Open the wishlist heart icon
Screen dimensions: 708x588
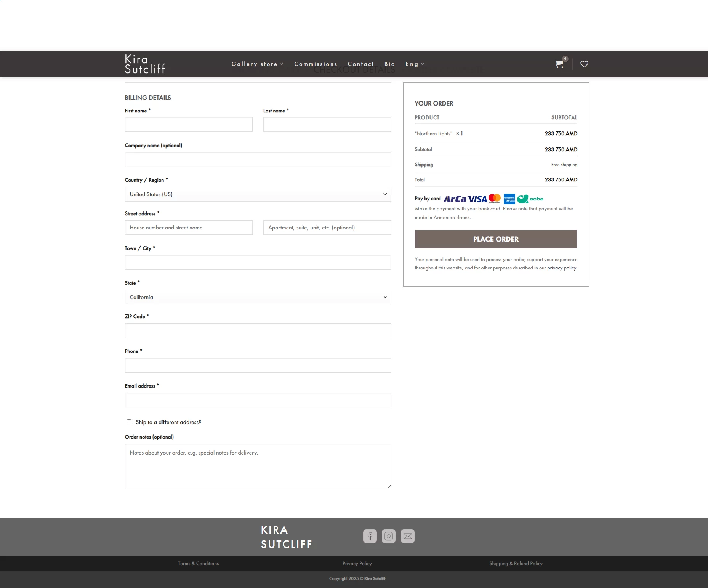[584, 64]
